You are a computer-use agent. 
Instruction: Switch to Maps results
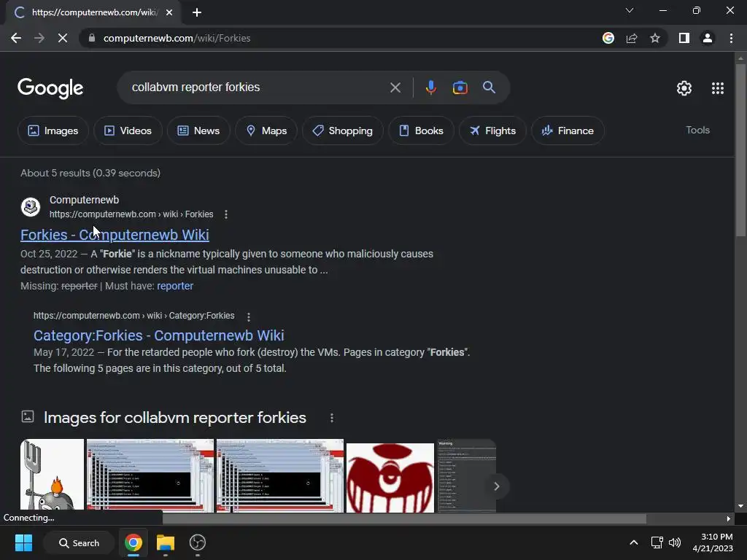point(266,131)
